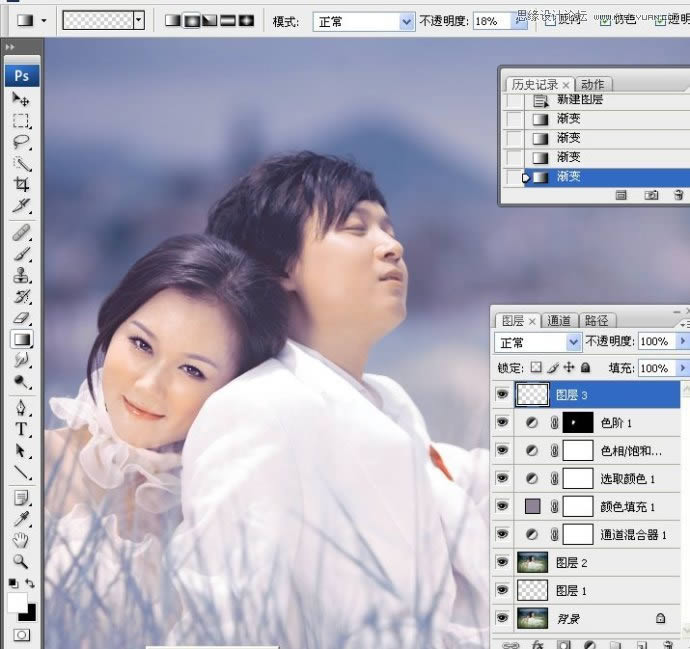Select the Move tool
The width and height of the screenshot is (690, 649).
click(21, 99)
